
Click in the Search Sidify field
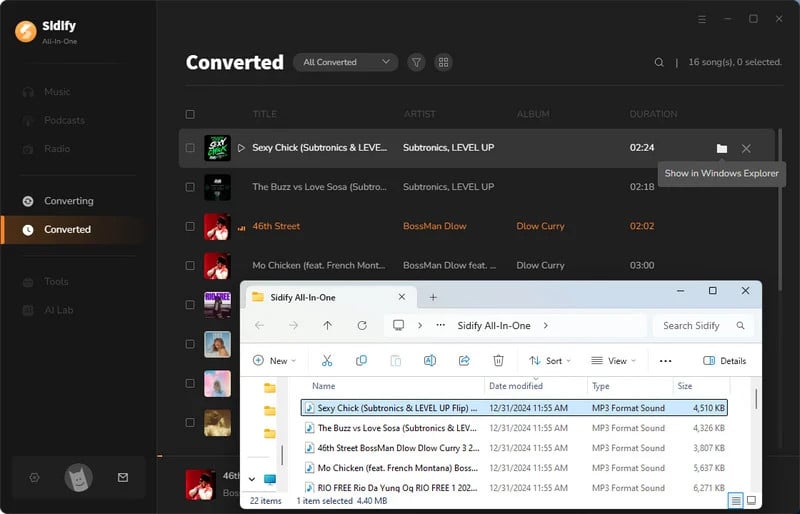pos(703,326)
